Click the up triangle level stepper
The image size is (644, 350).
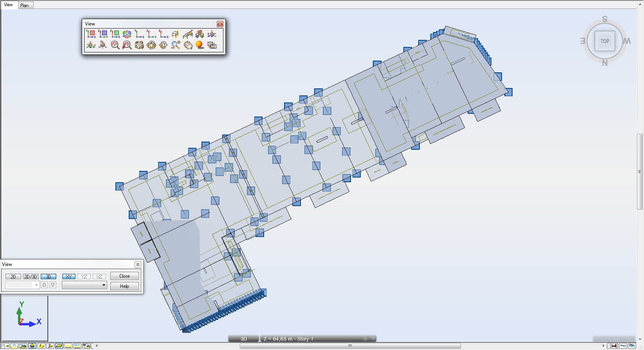coord(44,285)
